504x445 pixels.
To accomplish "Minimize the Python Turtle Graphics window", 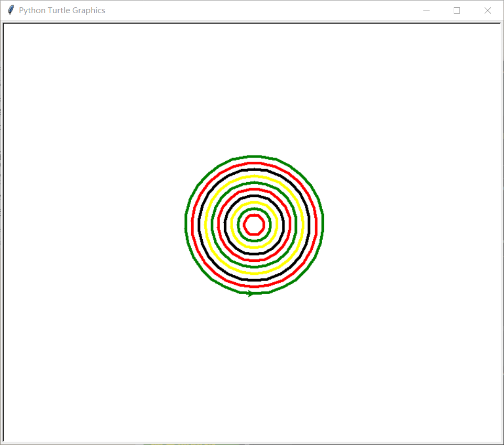I will click(426, 10).
